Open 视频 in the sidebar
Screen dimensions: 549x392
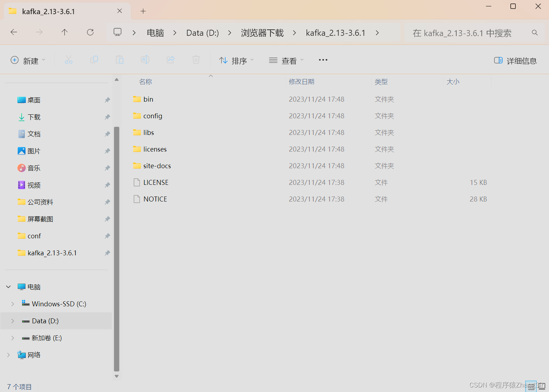coord(34,185)
